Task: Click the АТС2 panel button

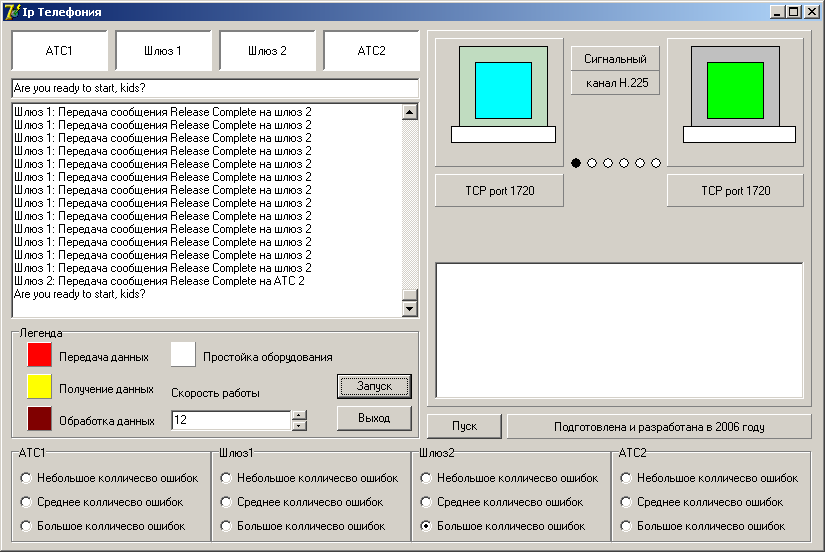Action: point(371,51)
